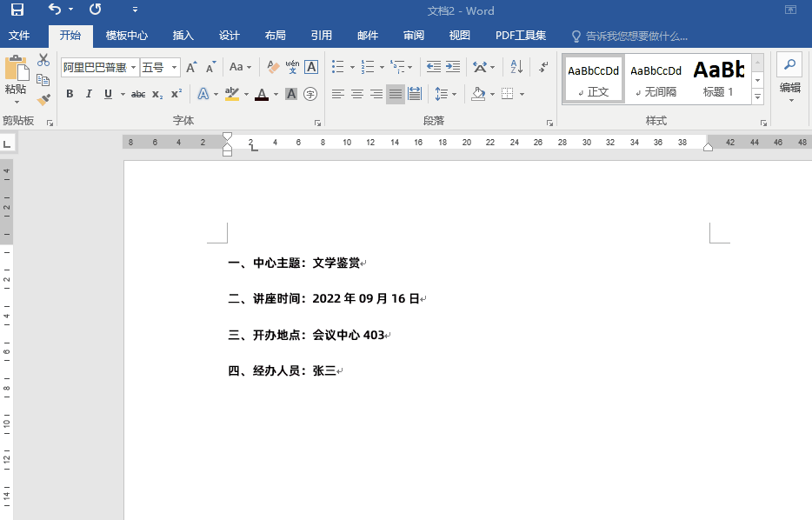Open the line spacing dropdown

445,94
